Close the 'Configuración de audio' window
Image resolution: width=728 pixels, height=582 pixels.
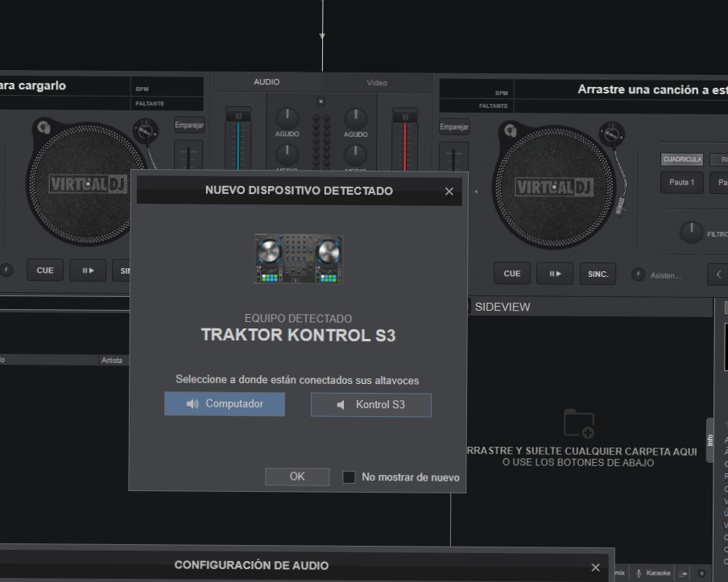(596, 568)
